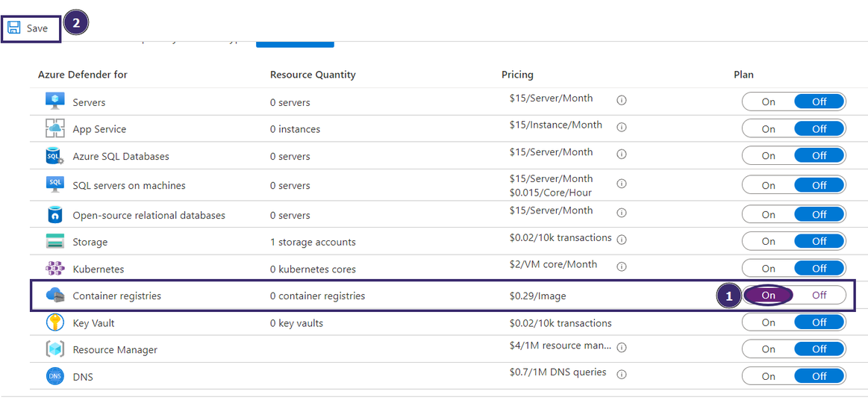Click the Azure Defender for column header

click(x=83, y=75)
